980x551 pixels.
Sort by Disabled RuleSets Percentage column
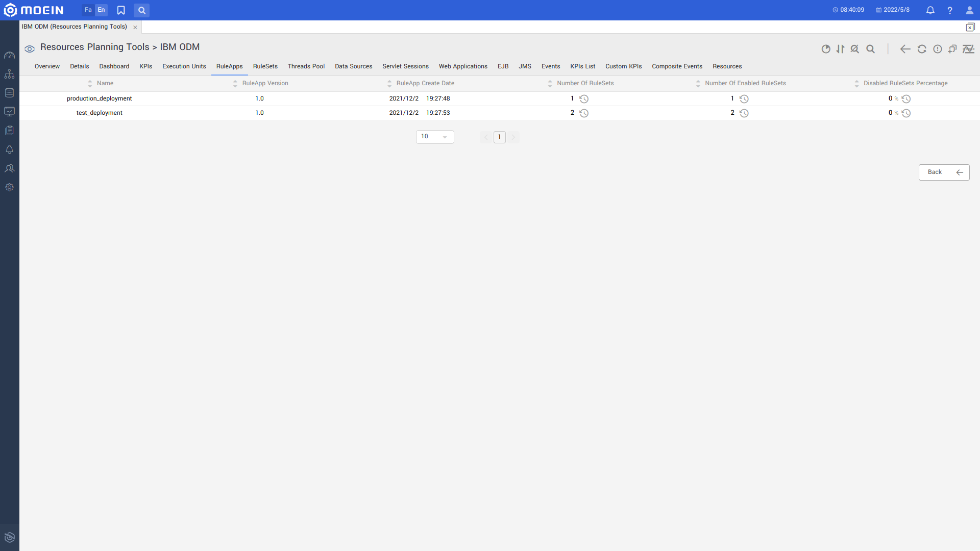click(x=856, y=84)
